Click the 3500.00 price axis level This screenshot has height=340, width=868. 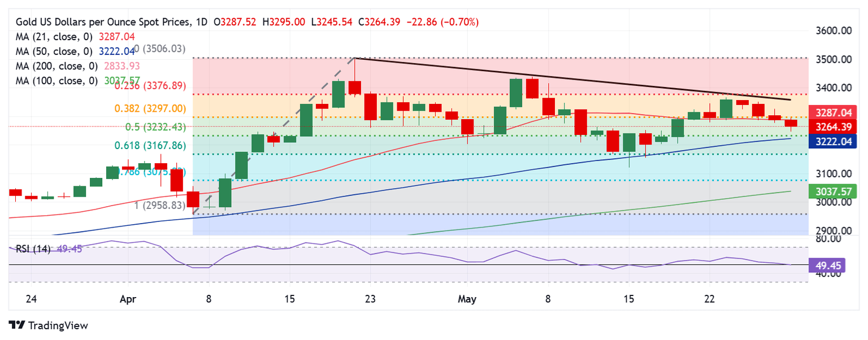(833, 59)
